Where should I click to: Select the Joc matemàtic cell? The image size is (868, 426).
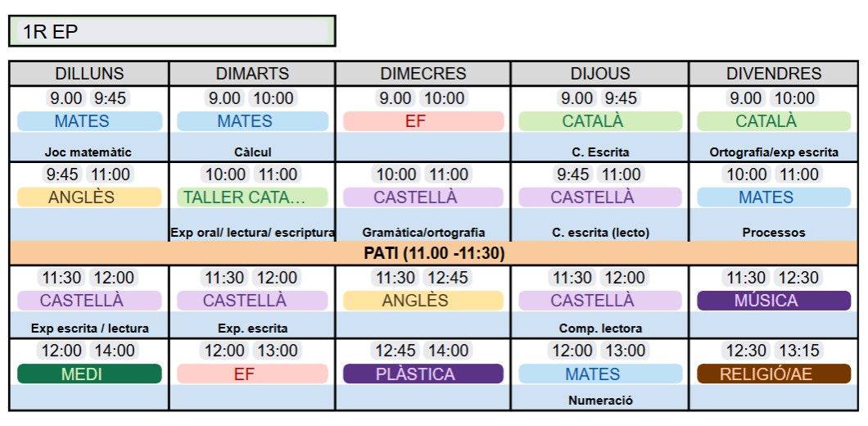pyautogui.click(x=89, y=152)
